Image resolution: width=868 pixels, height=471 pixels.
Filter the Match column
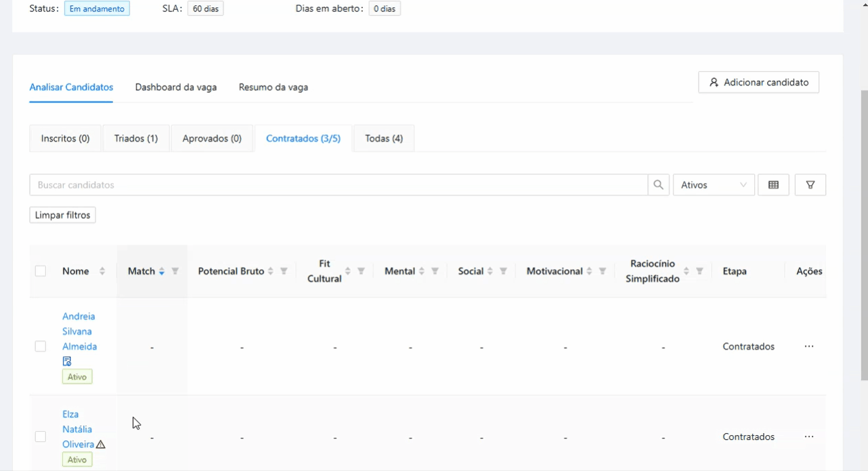pos(175,271)
